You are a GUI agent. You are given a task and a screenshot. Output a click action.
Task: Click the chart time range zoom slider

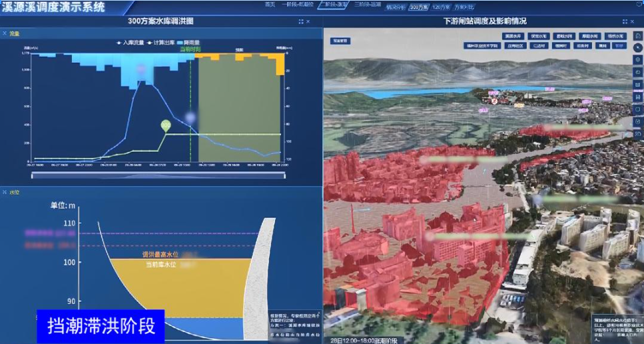tap(159, 176)
